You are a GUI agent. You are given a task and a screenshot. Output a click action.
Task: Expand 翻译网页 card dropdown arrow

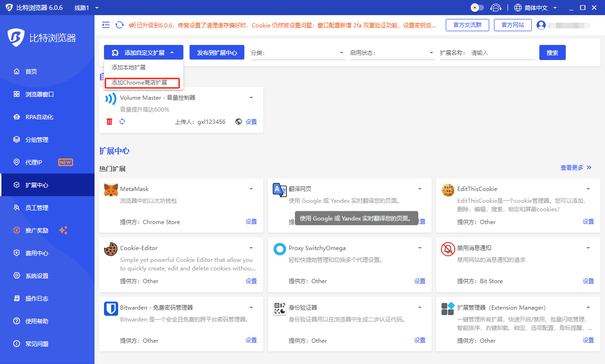point(420,189)
